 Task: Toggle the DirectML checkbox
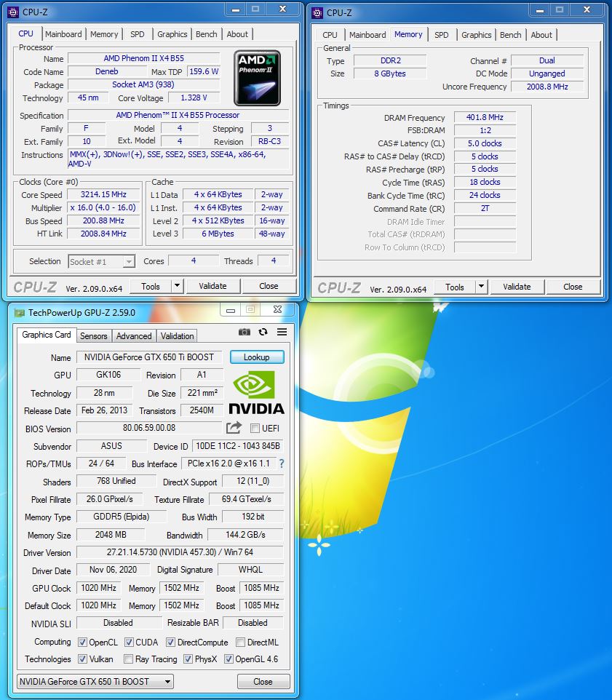(241, 642)
